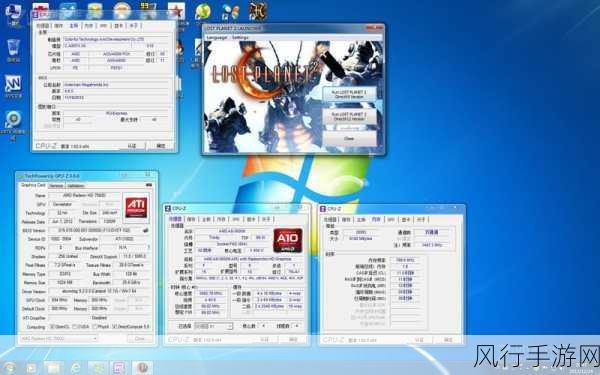This screenshot has width=600, height=375.
Task: Click Run Lost Planet 2 DirectX 11 version
Action: click(x=349, y=117)
